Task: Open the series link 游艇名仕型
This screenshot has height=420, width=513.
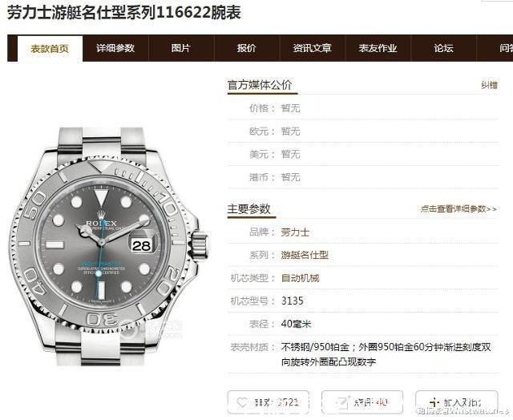Action: click(x=305, y=255)
